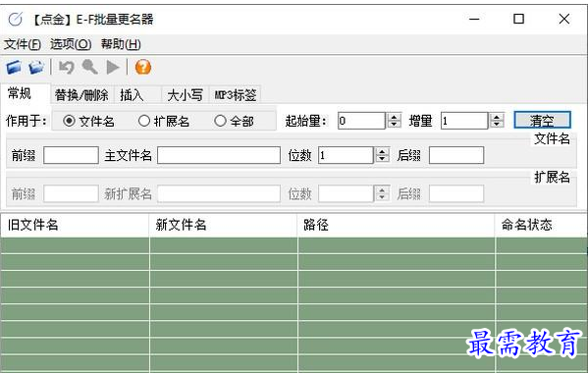This screenshot has width=588, height=374.
Task: Click the magnifier preview toolbar icon
Action: pos(90,68)
